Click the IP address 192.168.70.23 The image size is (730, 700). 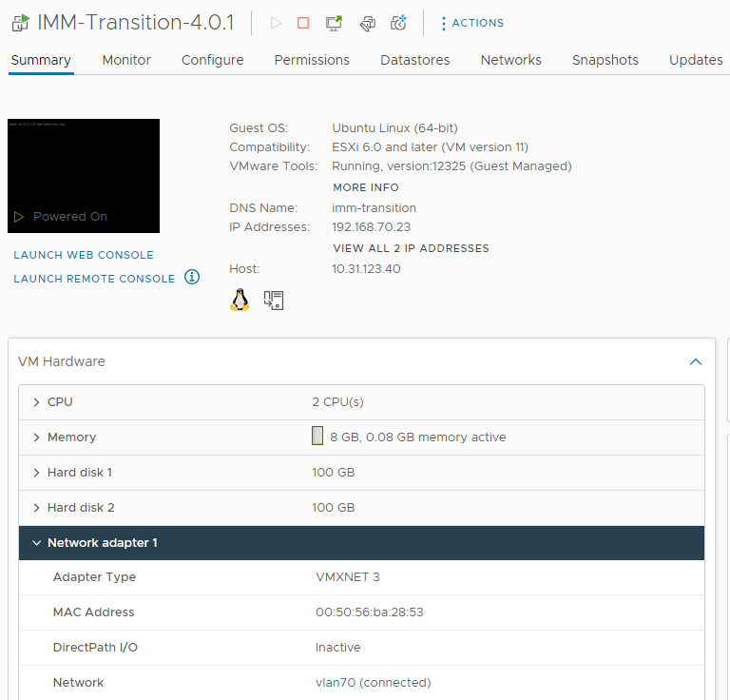point(371,226)
